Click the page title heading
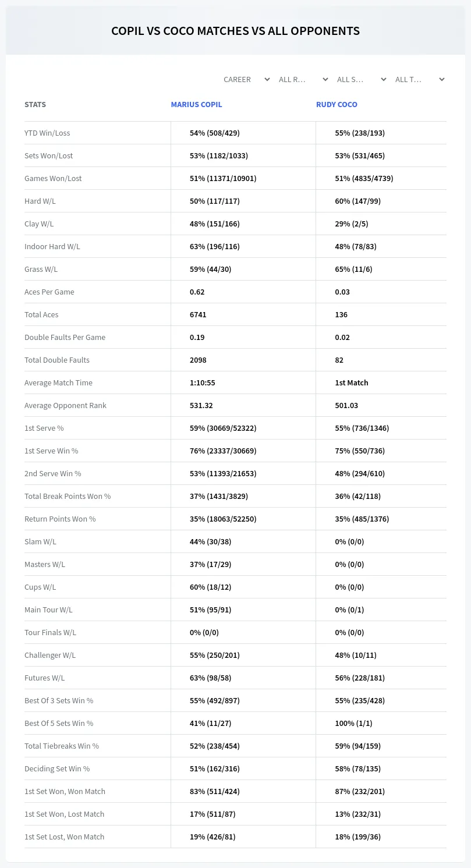This screenshot has width=471, height=868. (x=235, y=31)
